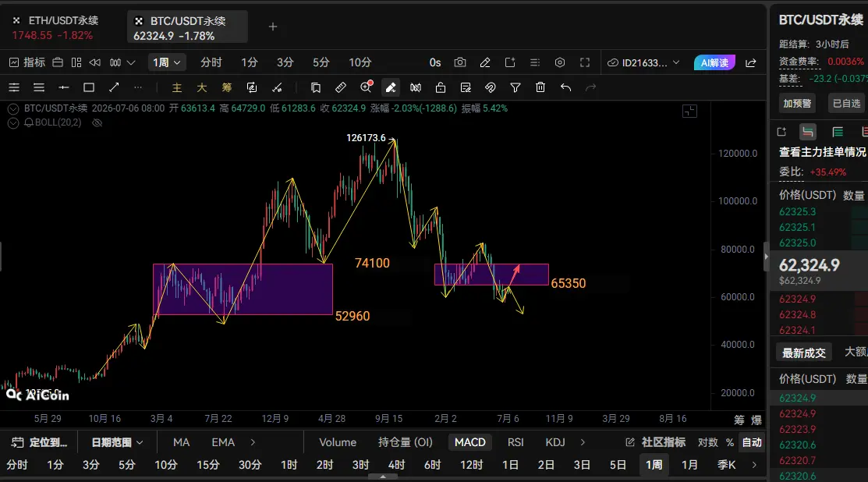The width and height of the screenshot is (868, 482).
Task: Toggle percent scale mode
Action: pyautogui.click(x=730, y=442)
